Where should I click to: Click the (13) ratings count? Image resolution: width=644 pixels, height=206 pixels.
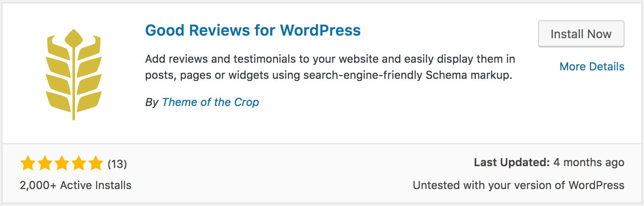pos(117,164)
